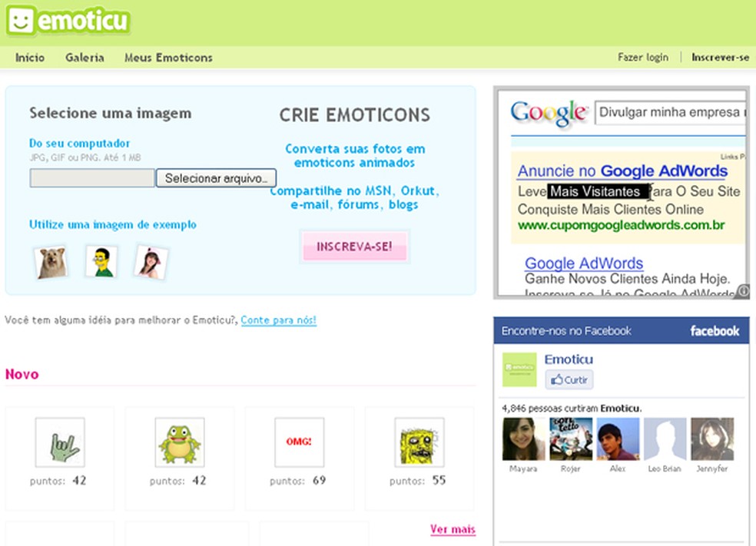
Task: Click the ad info icon in corner
Action: 744,290
